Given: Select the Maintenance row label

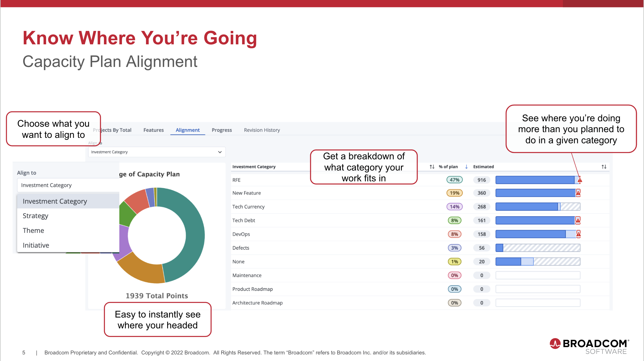Looking at the screenshot, I should 247,275.
